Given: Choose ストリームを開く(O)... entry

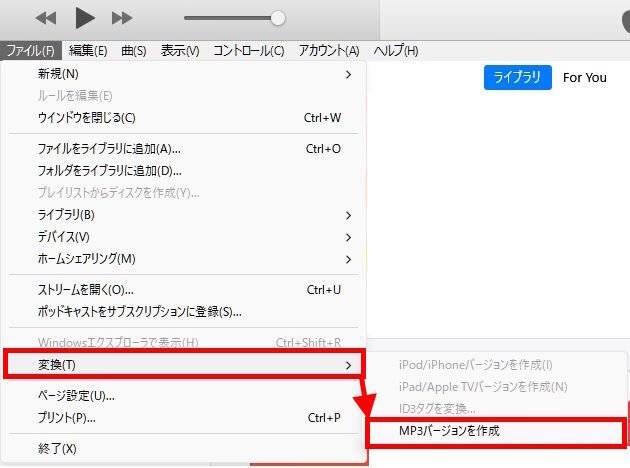Looking at the screenshot, I should (184, 290).
